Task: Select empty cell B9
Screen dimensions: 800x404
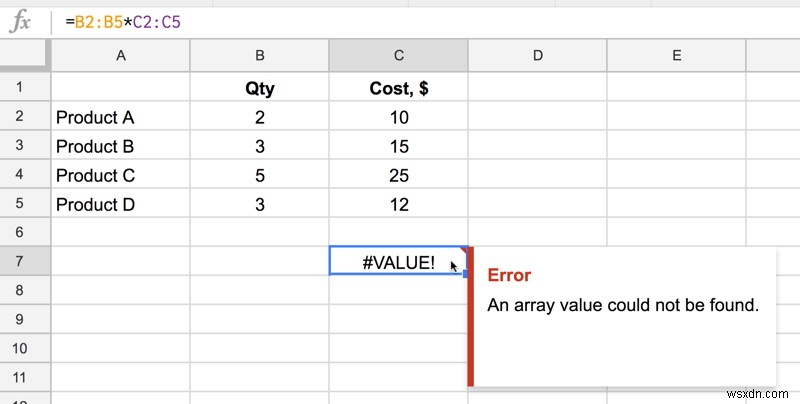Action: [260, 319]
